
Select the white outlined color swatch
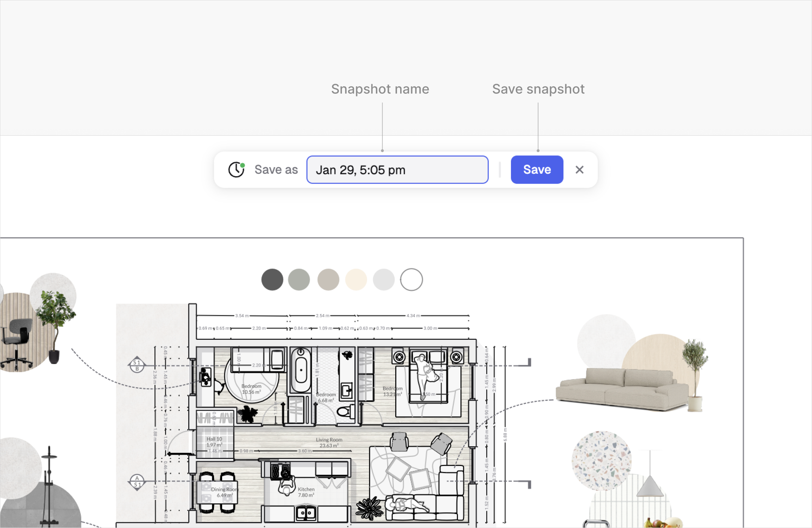click(x=411, y=280)
